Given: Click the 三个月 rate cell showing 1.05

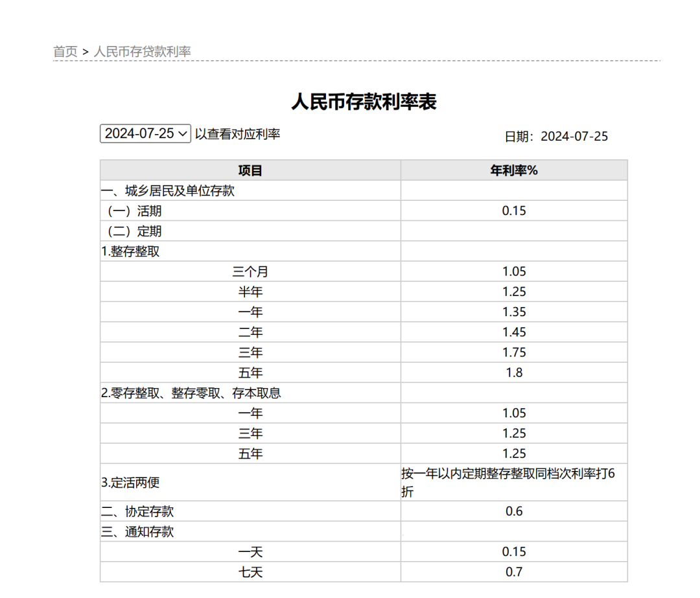Looking at the screenshot, I should pyautogui.click(x=514, y=271).
